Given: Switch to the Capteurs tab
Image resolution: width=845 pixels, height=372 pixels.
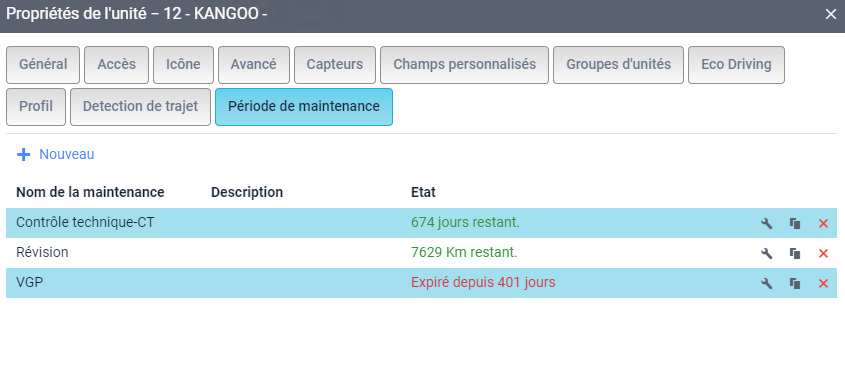Looking at the screenshot, I should [335, 65].
